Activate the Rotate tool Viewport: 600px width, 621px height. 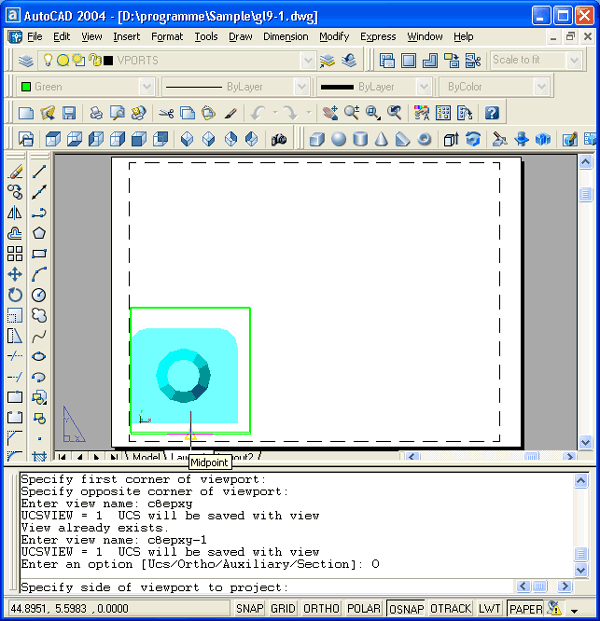pos(15,295)
